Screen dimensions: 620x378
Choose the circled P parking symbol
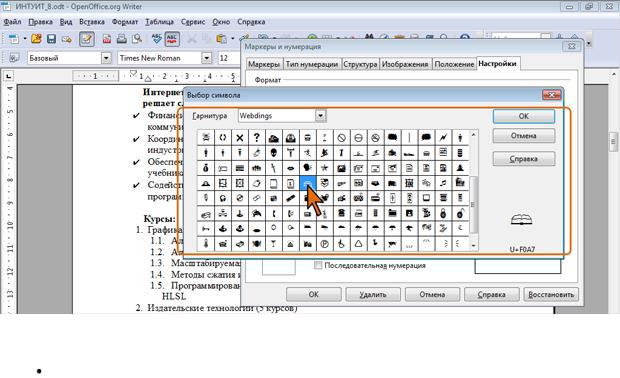click(324, 244)
